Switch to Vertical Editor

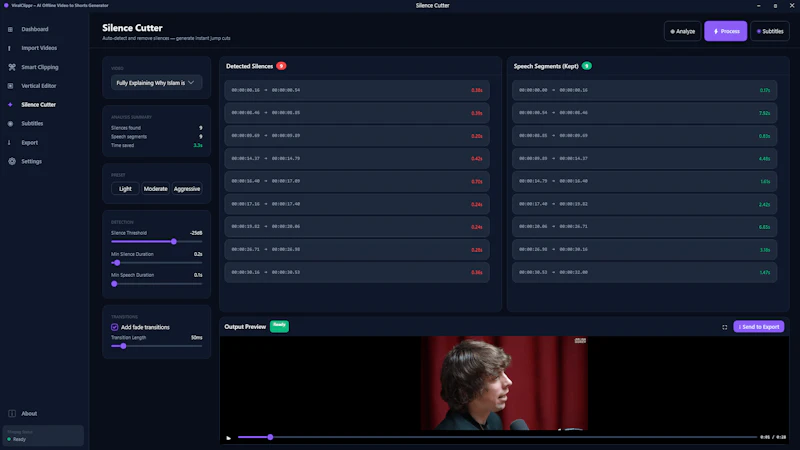click(39, 86)
